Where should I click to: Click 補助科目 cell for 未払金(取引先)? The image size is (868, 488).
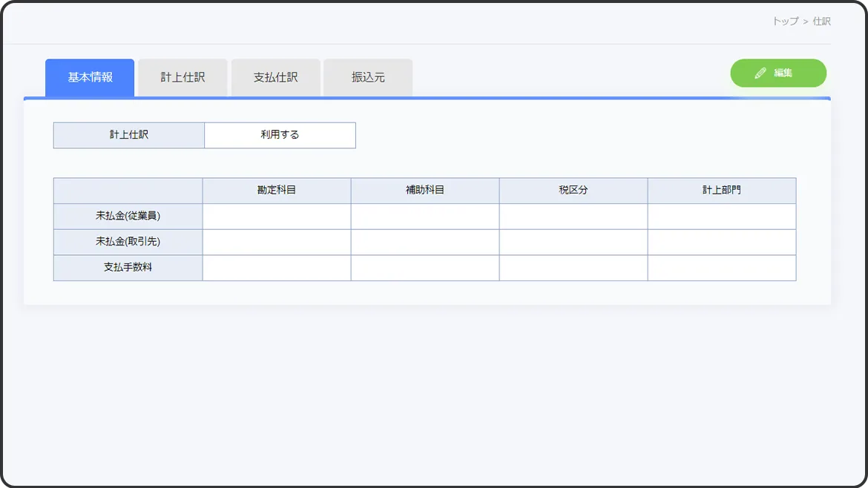(x=425, y=242)
